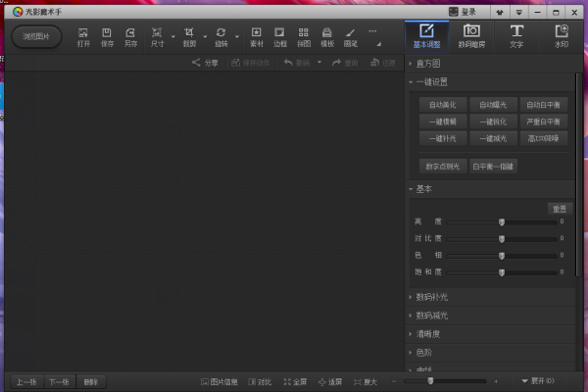Screen dimensions: 588x392
Task: Click the 打开 (Open) toolbar icon
Action: click(83, 36)
